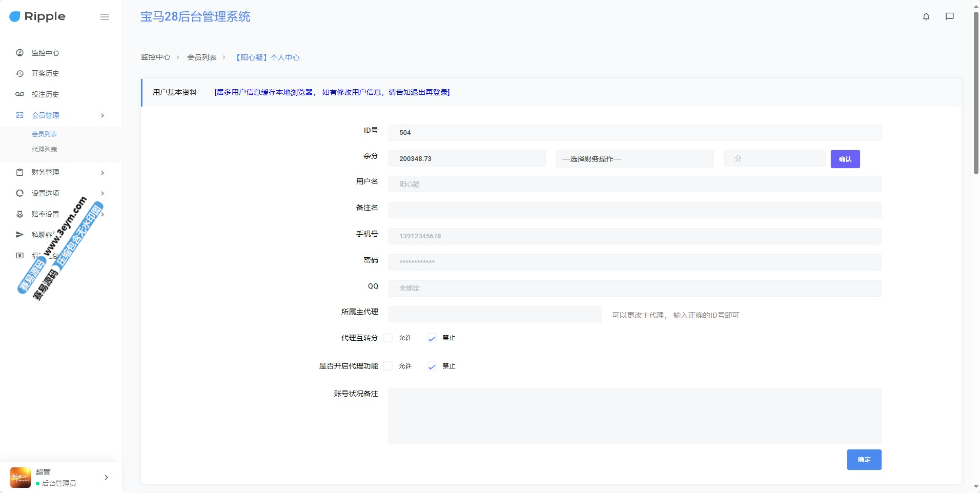Select 会员列表 in the sidebar submenu
Image resolution: width=980 pixels, height=493 pixels.
point(45,134)
